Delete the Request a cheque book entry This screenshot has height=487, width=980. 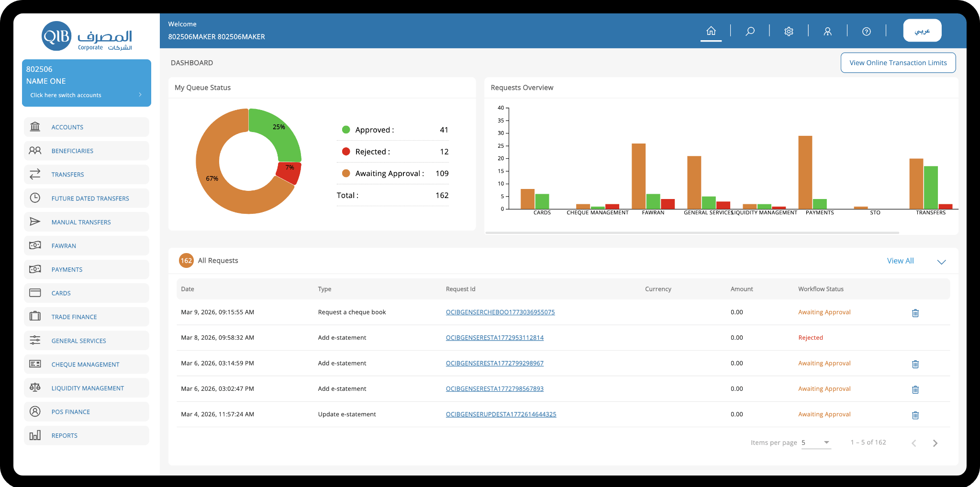tap(915, 313)
